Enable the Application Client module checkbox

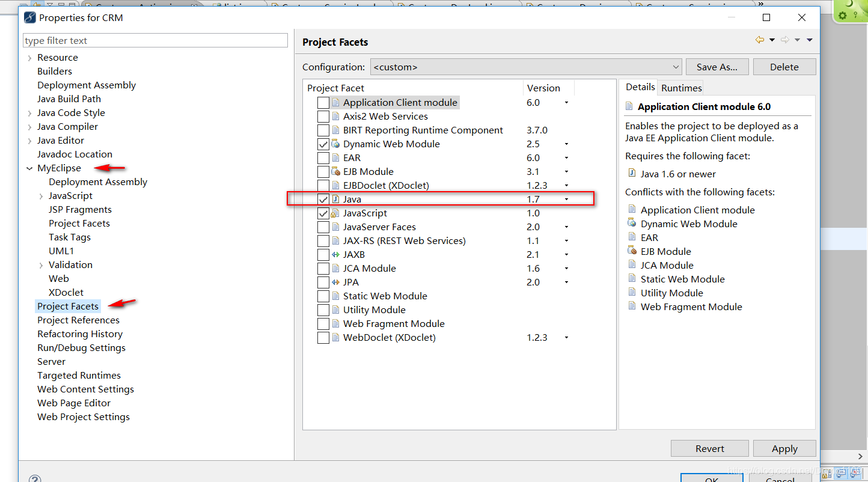click(323, 103)
